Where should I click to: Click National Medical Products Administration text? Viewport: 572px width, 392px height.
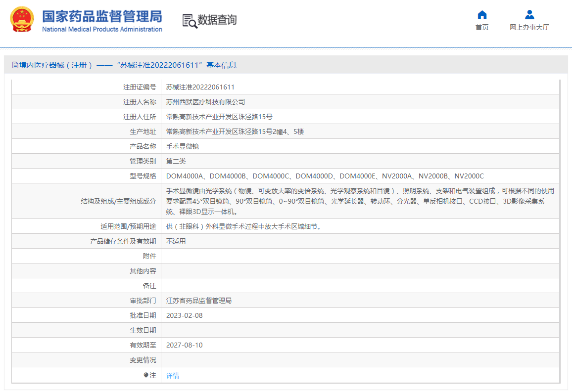pos(102,29)
